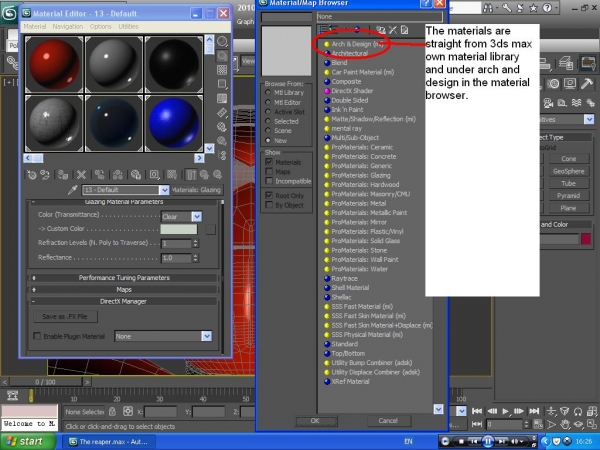Click the 3ds Max application logo button
Image resolution: width=600 pixels, height=450 pixels.
(x=9, y=13)
